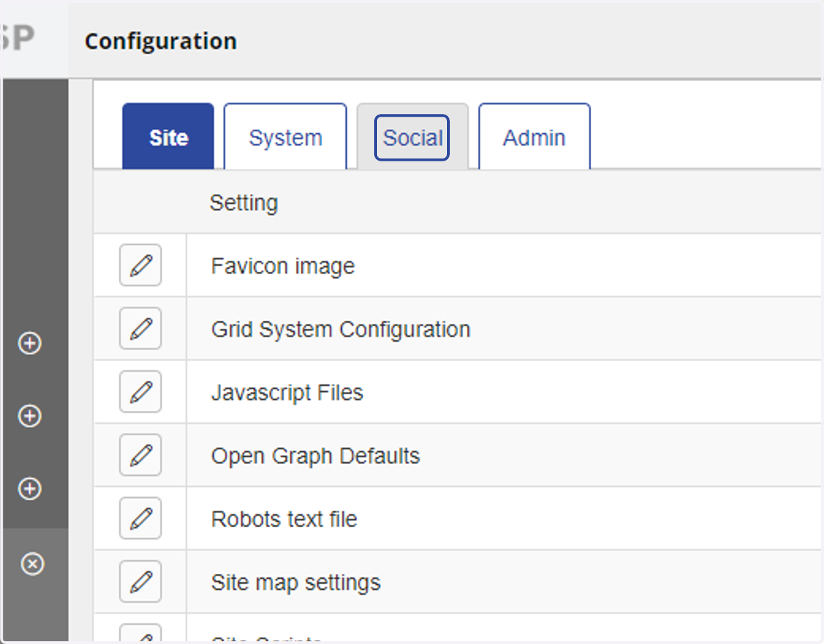The image size is (824, 644).
Task: Expand the first sidebar plus circle
Action: point(30,343)
